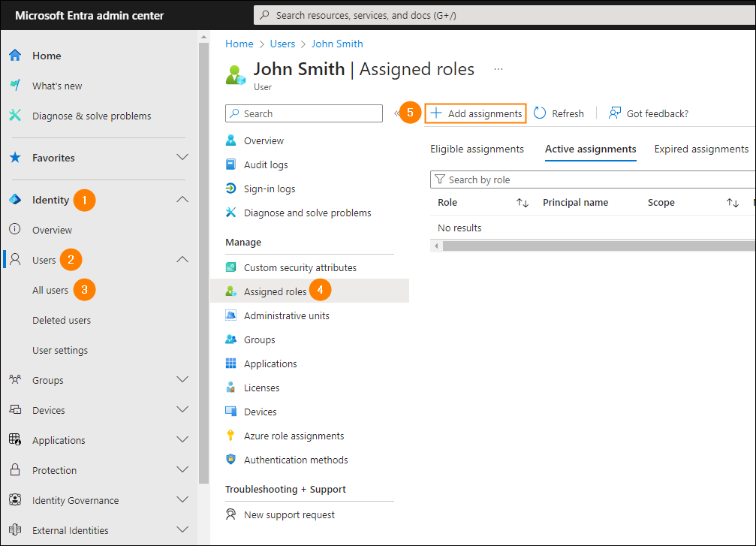Open What's new icon in sidebar

[15, 86]
